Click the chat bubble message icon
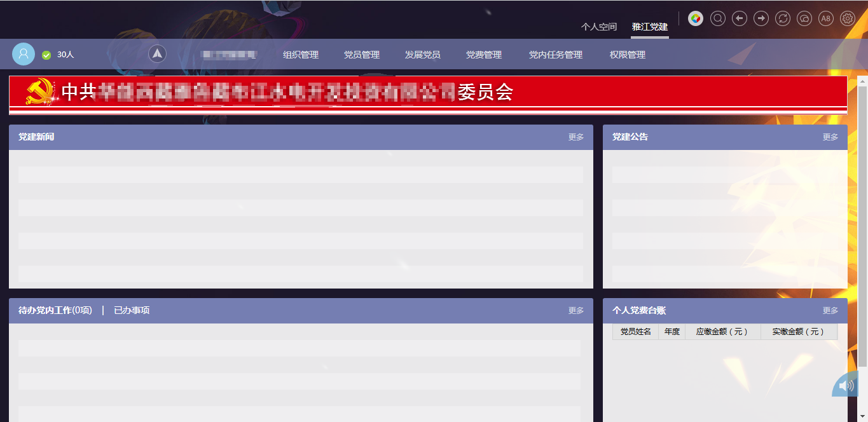Image resolution: width=868 pixels, height=422 pixels. click(804, 18)
